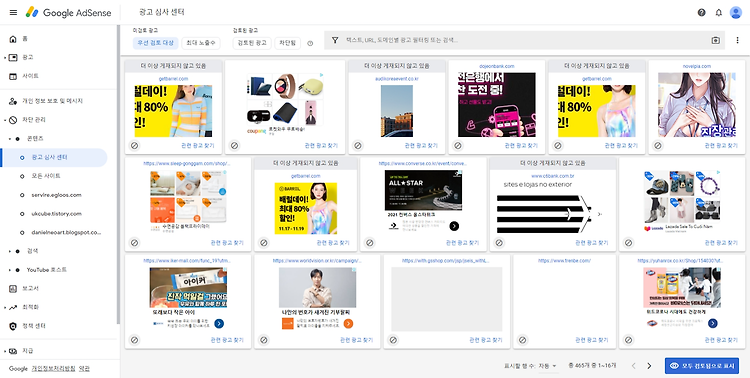Block the Lazada products ad
The height and width of the screenshot is (378, 750).
pos(629,243)
